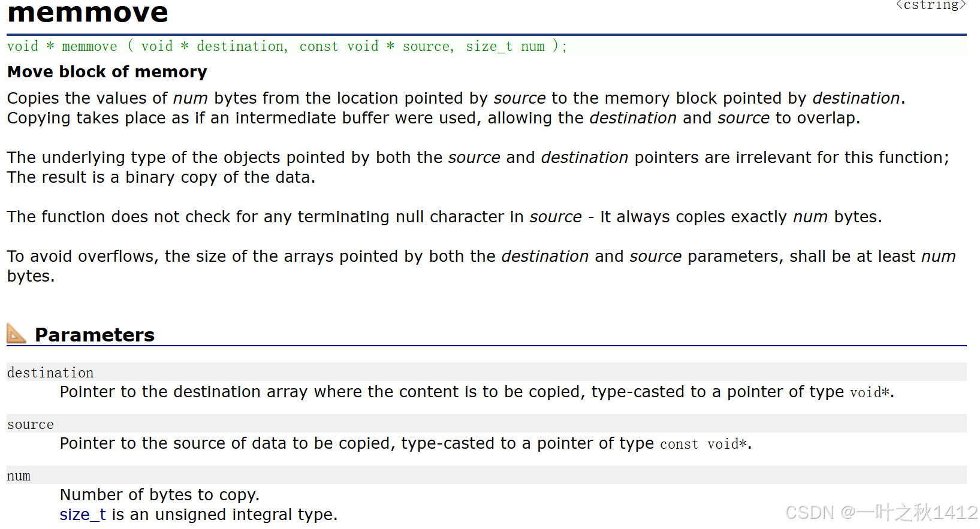This screenshot has height=529, width=980.
Task: Open the size_t type link
Action: pos(83,515)
